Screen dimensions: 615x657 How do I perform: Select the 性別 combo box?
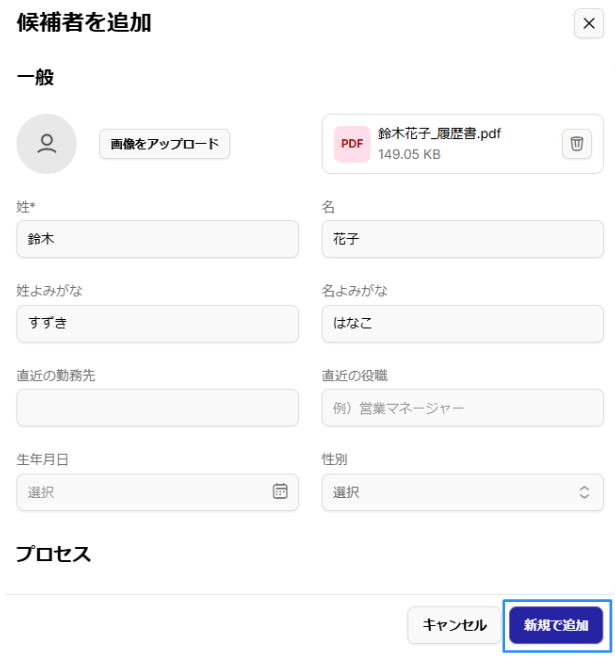[450, 492]
